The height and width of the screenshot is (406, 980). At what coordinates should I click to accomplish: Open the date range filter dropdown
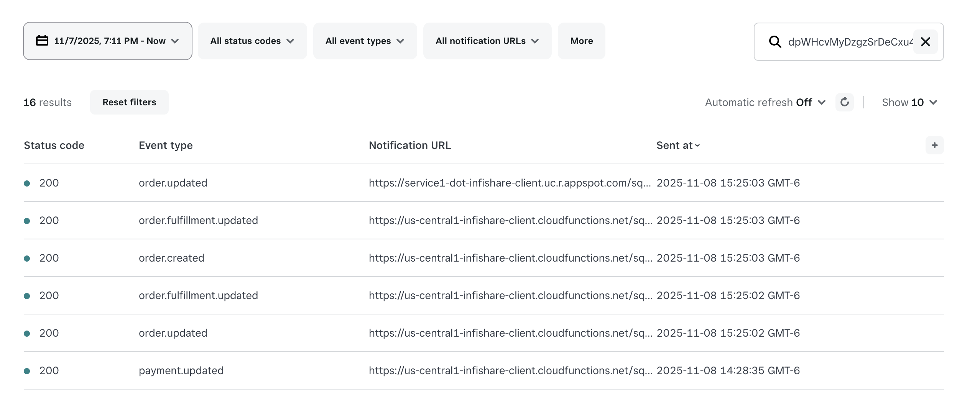pos(108,41)
